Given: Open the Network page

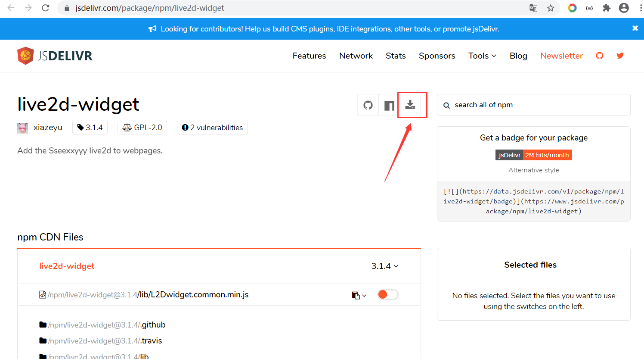Looking at the screenshot, I should [356, 56].
